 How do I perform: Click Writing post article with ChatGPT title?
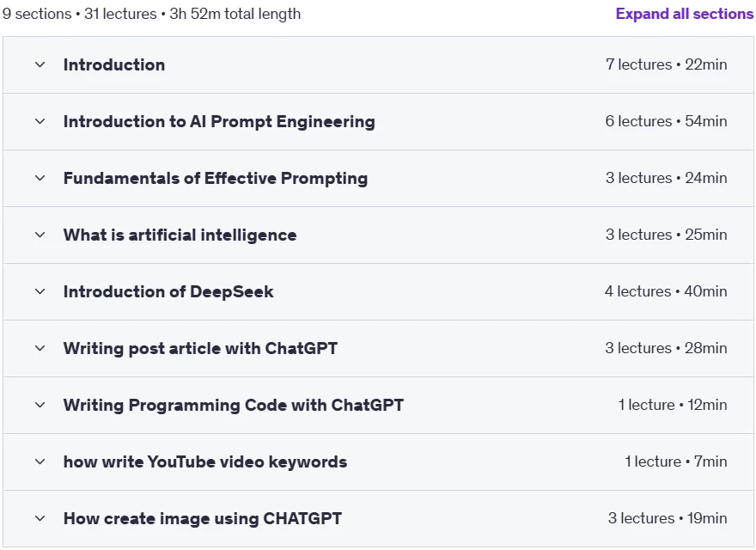tap(200, 348)
